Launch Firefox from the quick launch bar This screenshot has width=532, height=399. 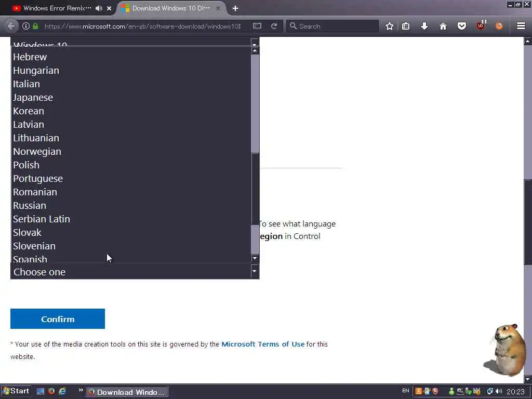pos(51,391)
